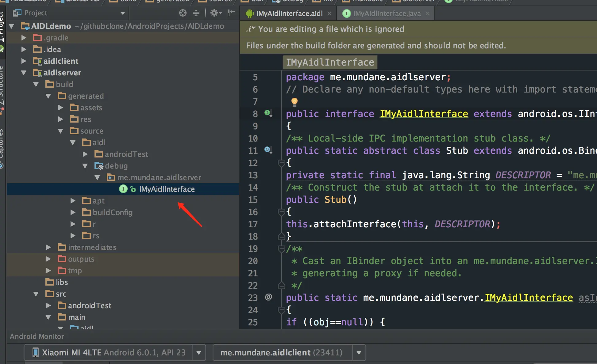Click the hide Project panel icon
The height and width of the screenshot is (364, 597).
pyautogui.click(x=231, y=13)
